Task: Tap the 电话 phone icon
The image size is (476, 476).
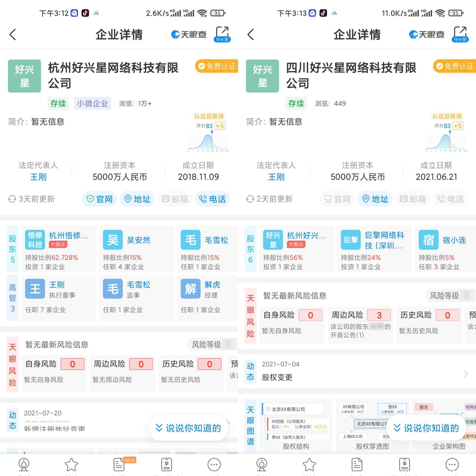Action: click(212, 199)
